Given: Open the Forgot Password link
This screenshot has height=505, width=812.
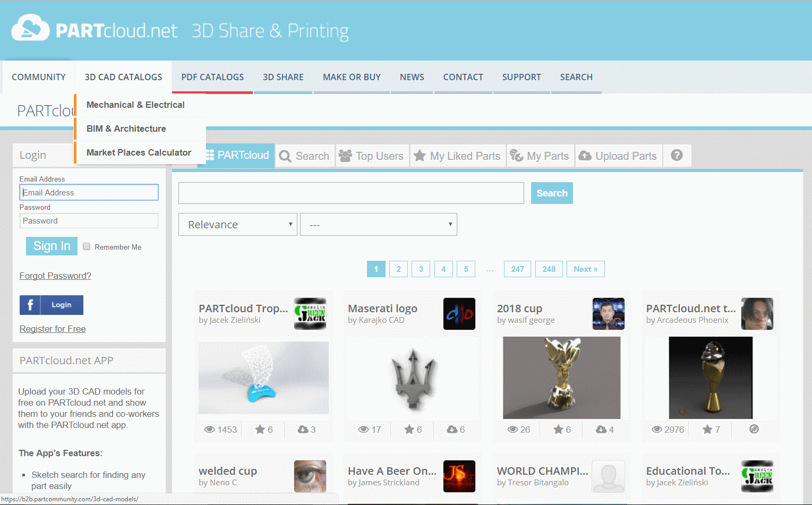Looking at the screenshot, I should point(55,276).
